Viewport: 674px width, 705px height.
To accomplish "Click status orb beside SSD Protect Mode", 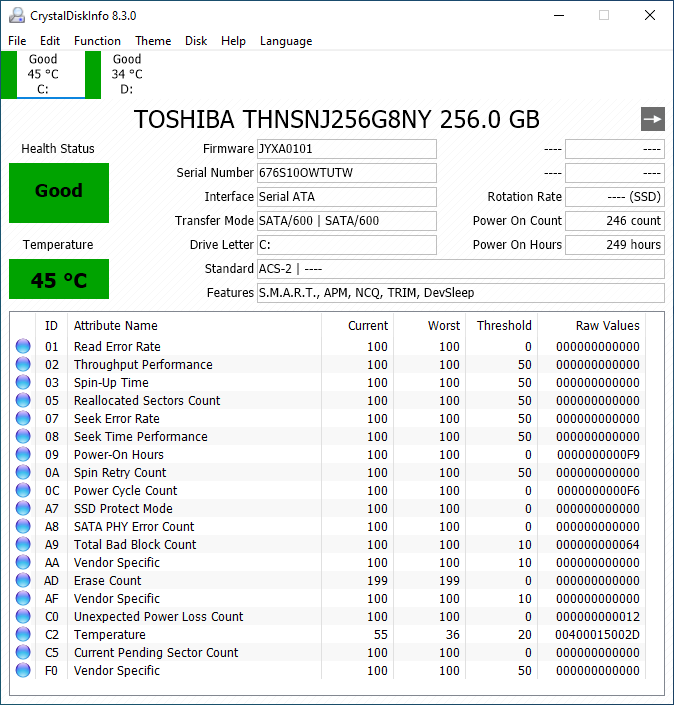I will click(23, 509).
